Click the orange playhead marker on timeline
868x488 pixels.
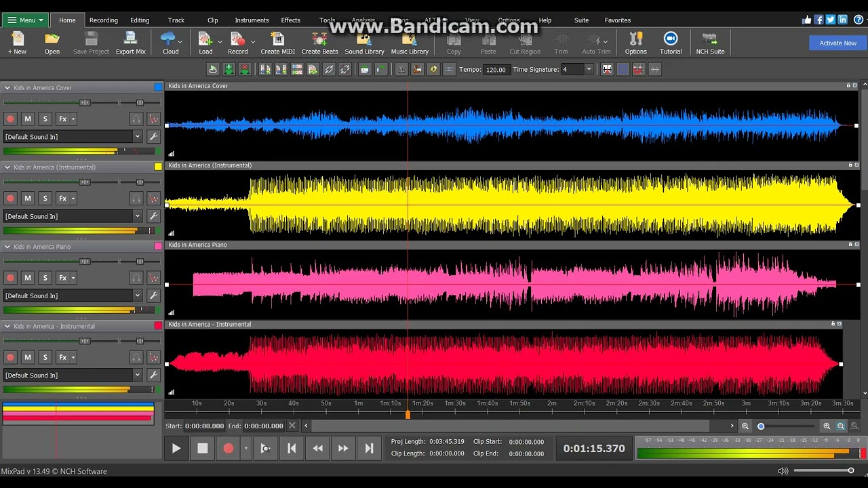[x=408, y=414]
